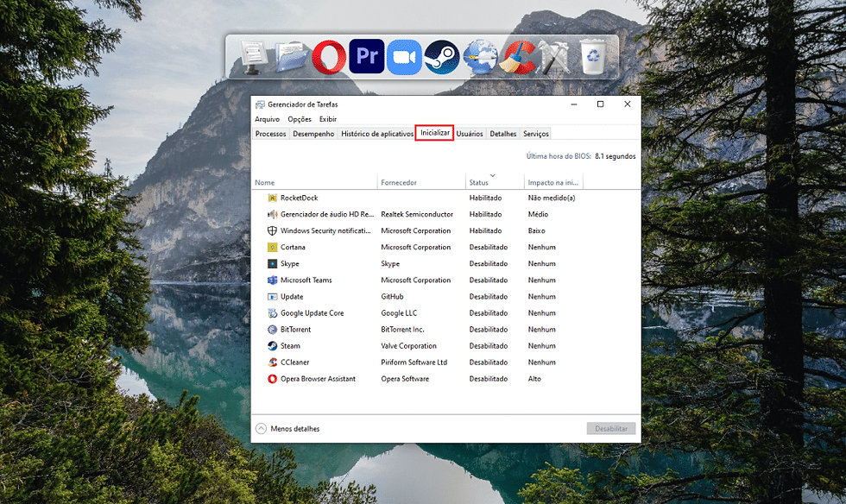Switch to the Desempenho tab
The height and width of the screenshot is (504, 846).
click(313, 134)
